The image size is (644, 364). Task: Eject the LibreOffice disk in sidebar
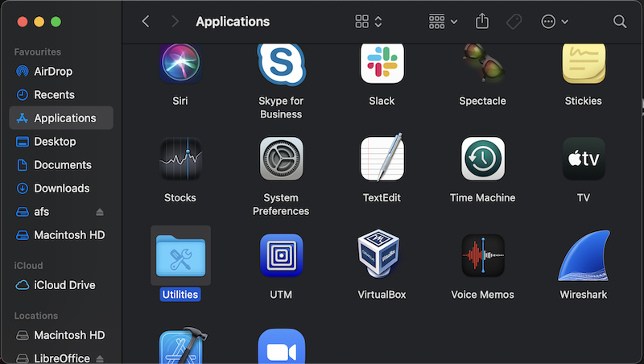click(x=100, y=358)
